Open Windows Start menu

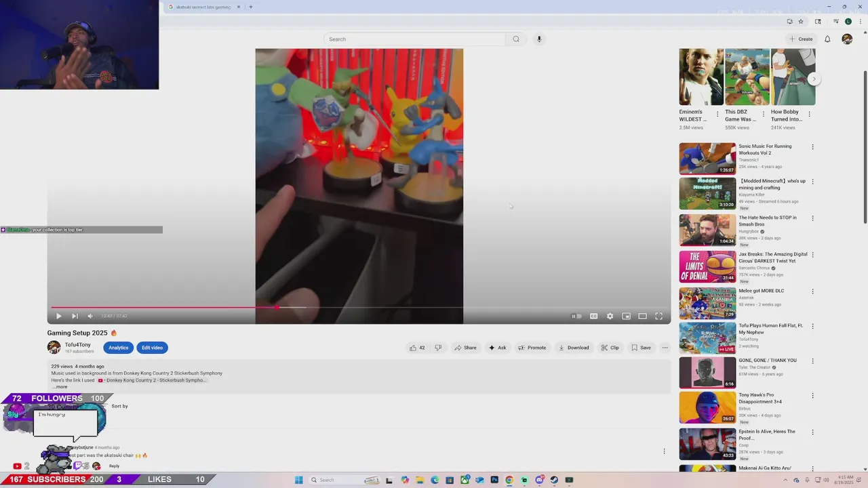[298, 480]
